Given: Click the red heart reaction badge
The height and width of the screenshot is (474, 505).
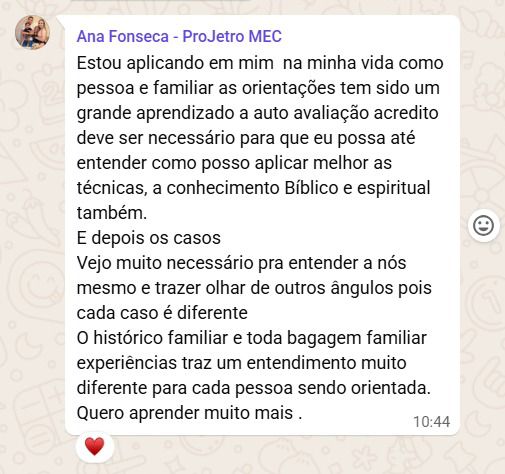Looking at the screenshot, I should [95, 447].
